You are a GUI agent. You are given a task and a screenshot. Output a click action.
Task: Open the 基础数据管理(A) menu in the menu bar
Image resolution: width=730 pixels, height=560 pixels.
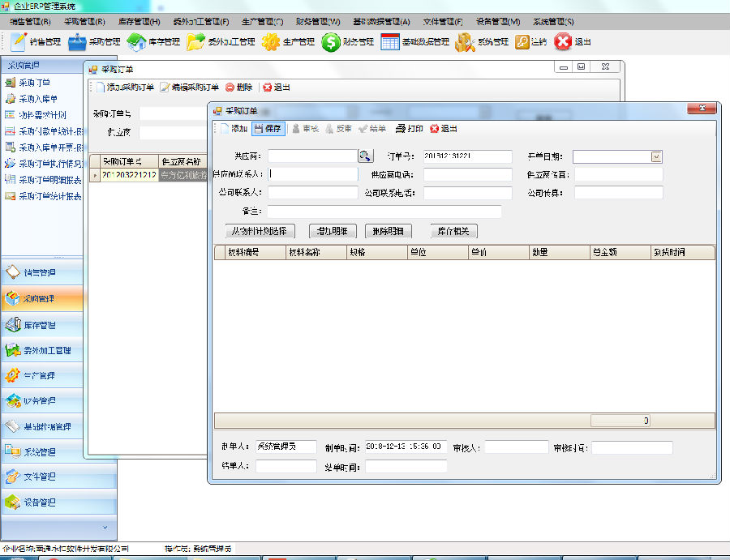point(381,22)
